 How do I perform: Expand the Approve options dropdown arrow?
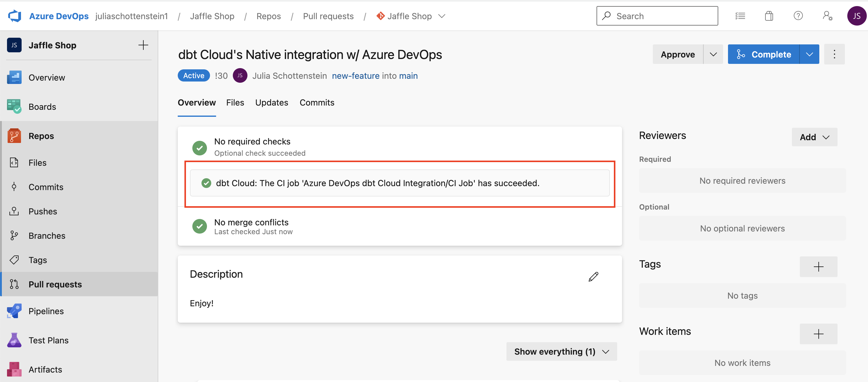713,54
